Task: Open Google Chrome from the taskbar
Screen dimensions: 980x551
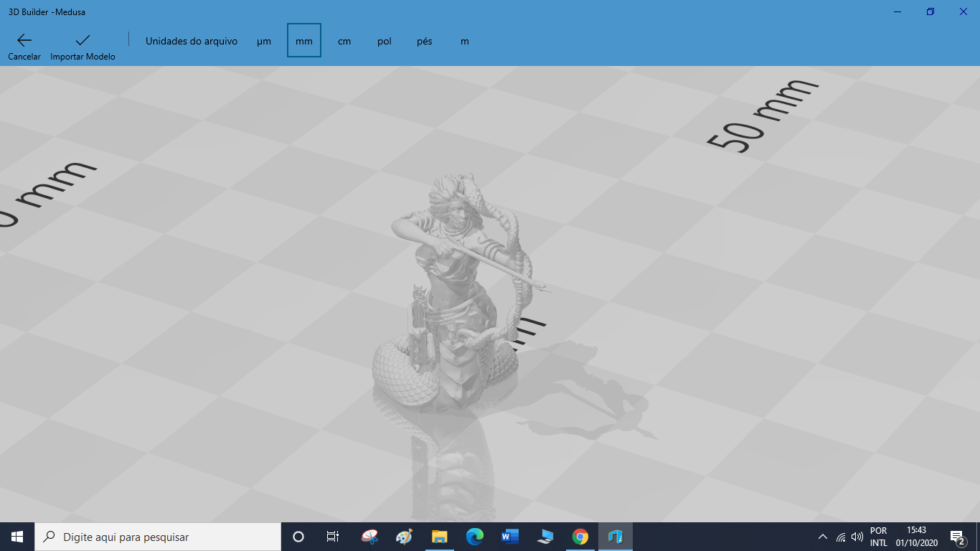Action: click(580, 537)
